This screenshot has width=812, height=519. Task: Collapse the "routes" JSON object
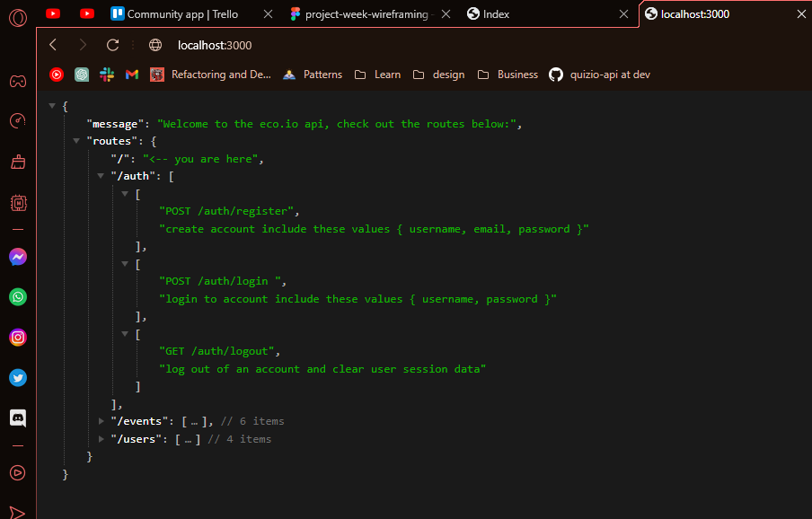point(76,141)
